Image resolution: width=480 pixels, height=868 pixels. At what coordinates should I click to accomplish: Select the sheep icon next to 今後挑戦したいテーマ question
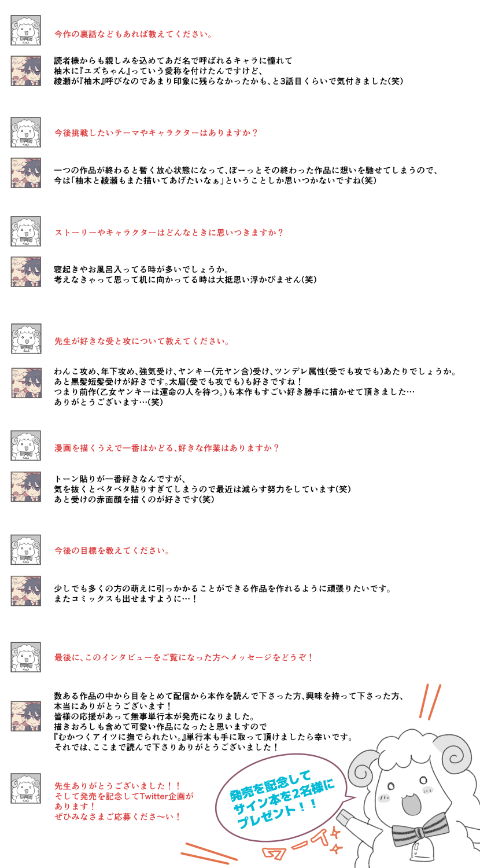coord(25,133)
